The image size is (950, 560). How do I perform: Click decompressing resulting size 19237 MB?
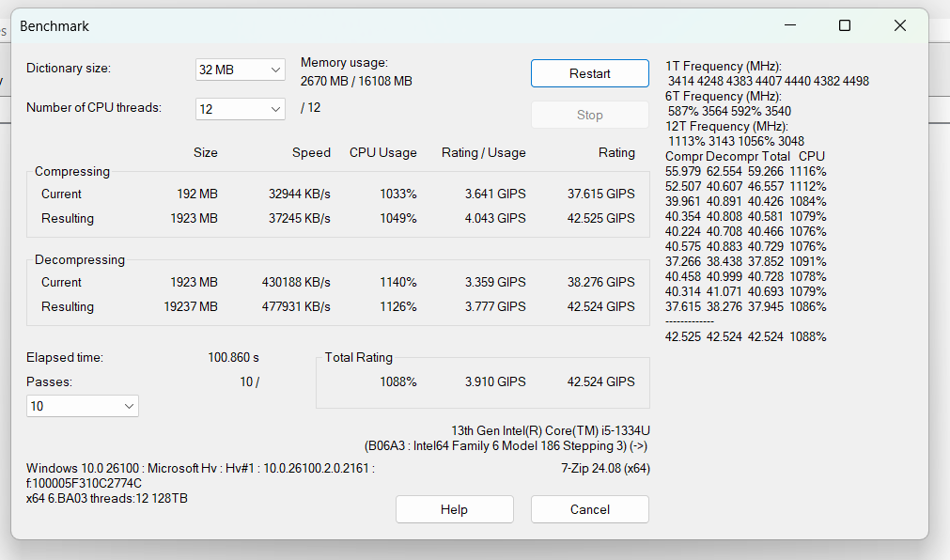pos(190,306)
